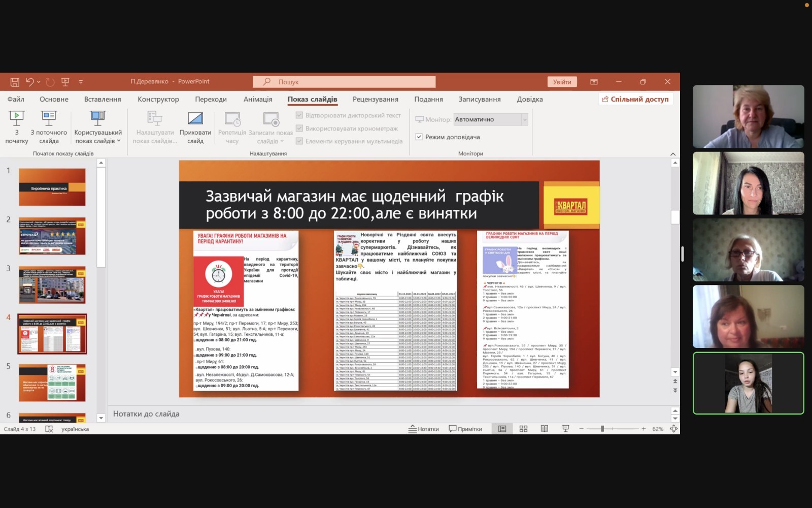Select the Показ слайдів tab

coord(312,99)
